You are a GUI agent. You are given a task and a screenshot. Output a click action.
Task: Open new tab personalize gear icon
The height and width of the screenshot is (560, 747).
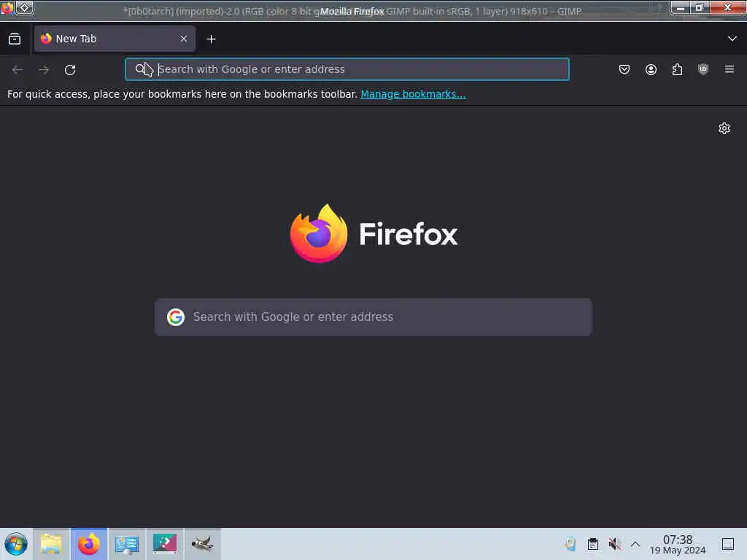(724, 128)
